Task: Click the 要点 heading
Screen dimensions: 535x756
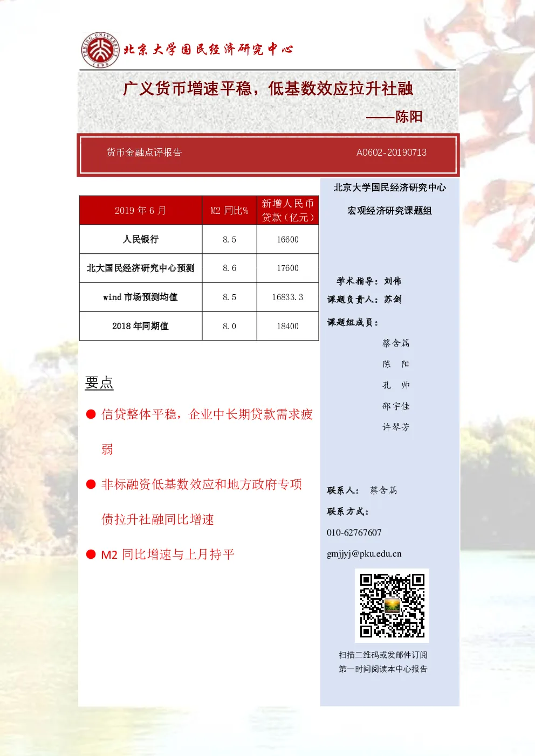Action: click(99, 383)
